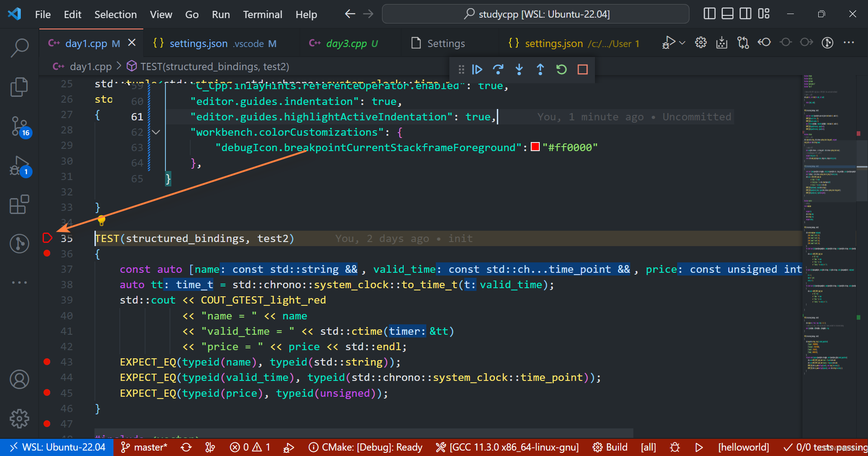Click the previous change arrow-circle icon
868x456 pixels.
pyautogui.click(x=764, y=42)
